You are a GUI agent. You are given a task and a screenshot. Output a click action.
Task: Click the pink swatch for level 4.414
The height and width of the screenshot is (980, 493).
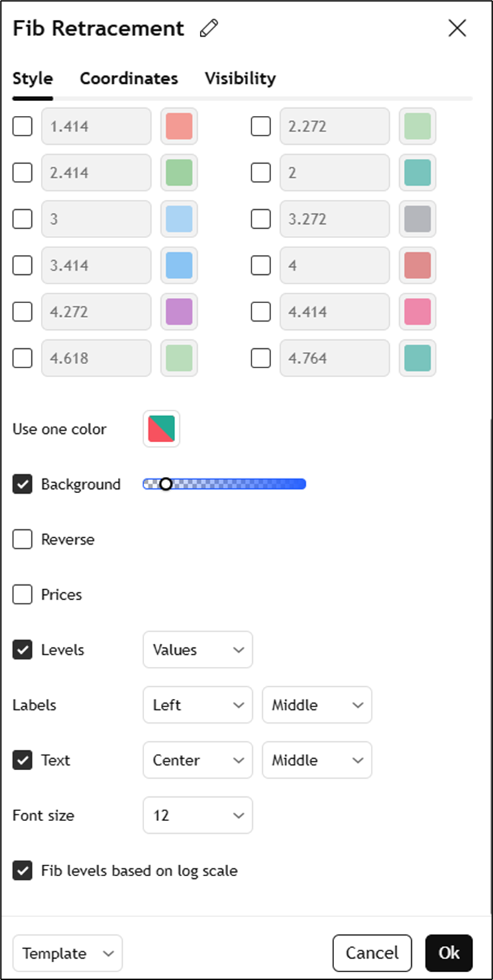417,312
